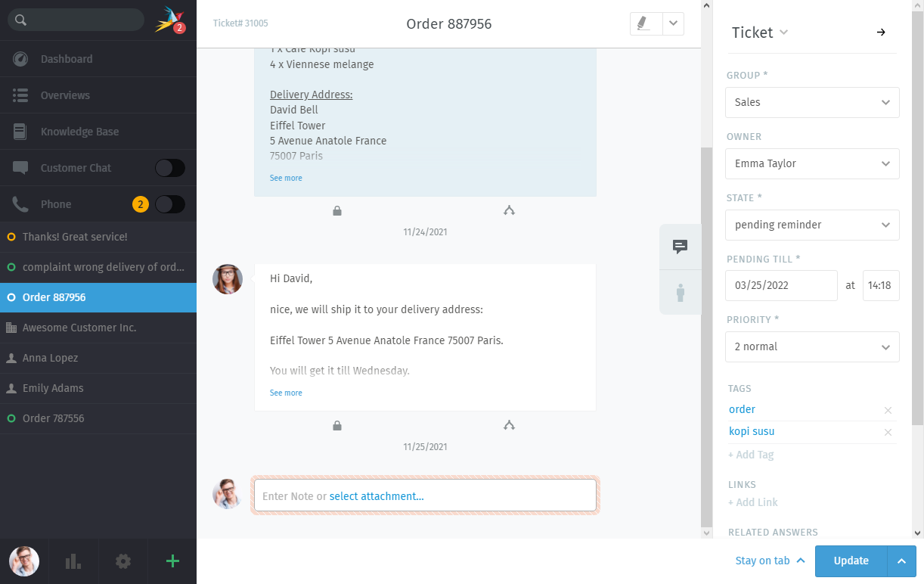Screen dimensions: 924x584
Task: Open the Update button arrow menu
Action: point(901,561)
